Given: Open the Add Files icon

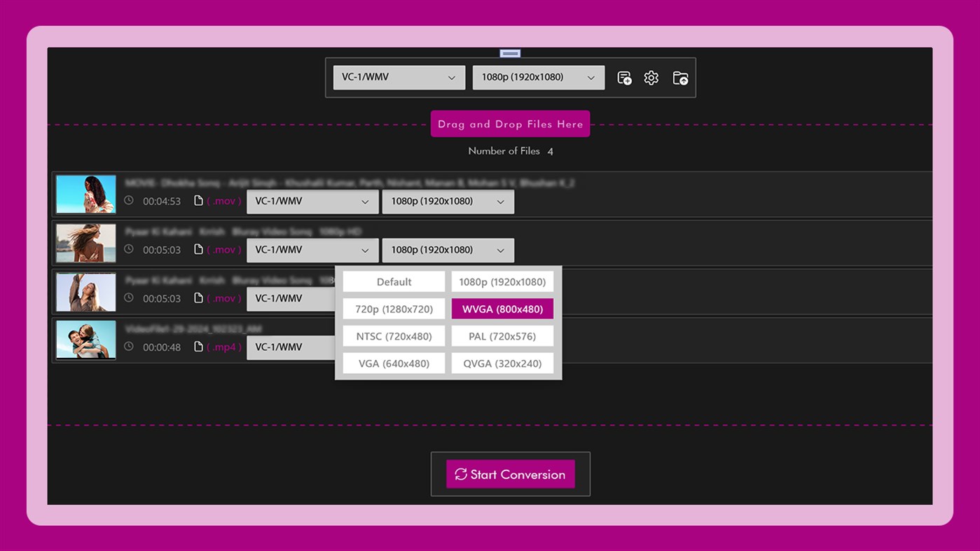Looking at the screenshot, I should click(623, 77).
